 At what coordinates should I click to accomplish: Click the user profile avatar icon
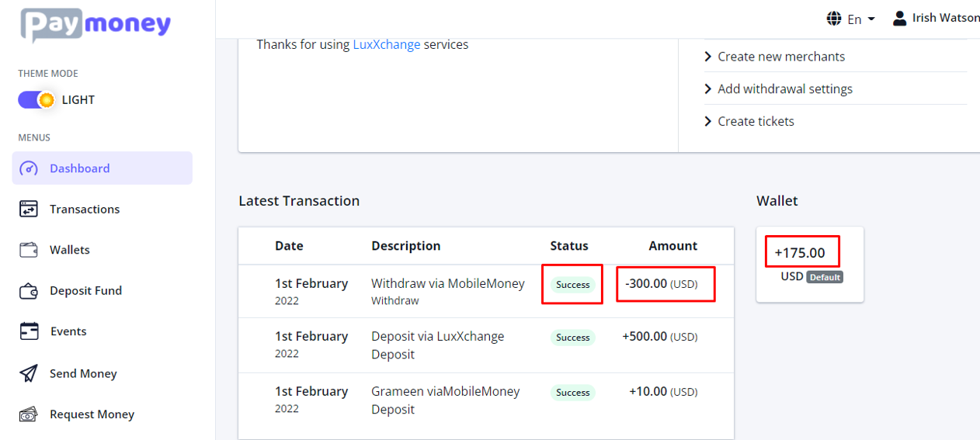click(x=899, y=18)
